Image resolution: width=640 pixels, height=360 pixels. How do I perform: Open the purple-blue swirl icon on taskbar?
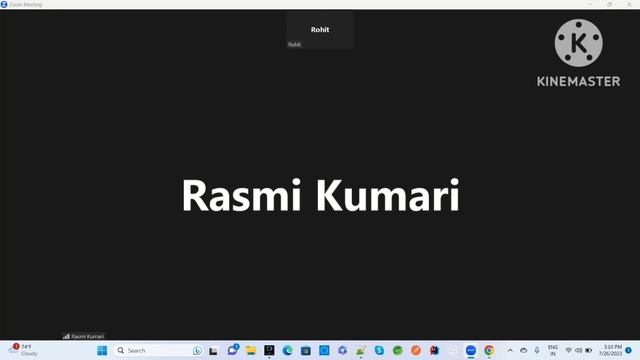click(x=342, y=350)
